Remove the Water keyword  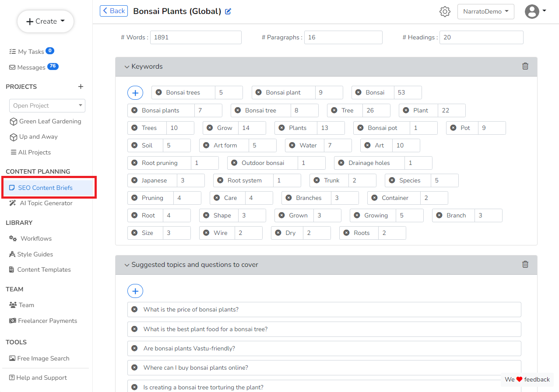[x=292, y=145]
